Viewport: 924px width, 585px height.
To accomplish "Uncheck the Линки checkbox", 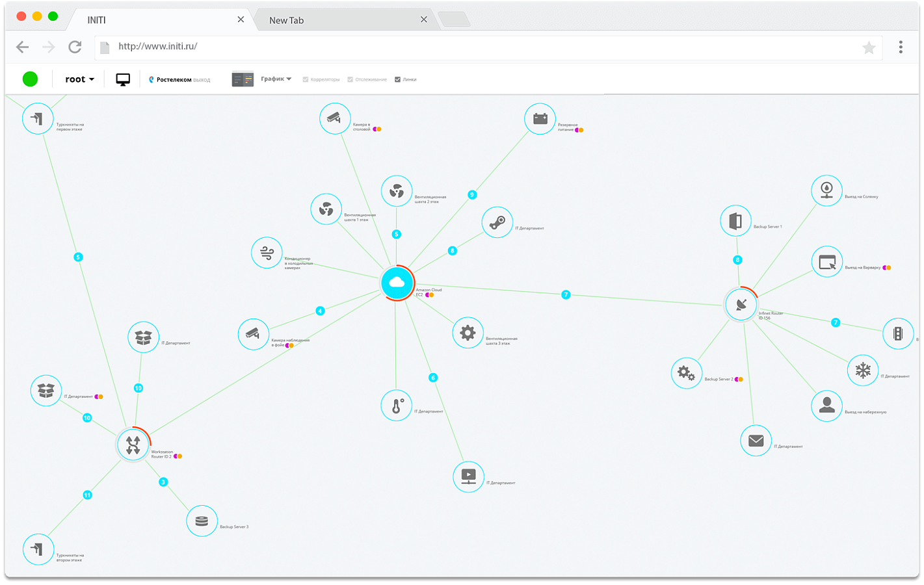I will click(398, 79).
